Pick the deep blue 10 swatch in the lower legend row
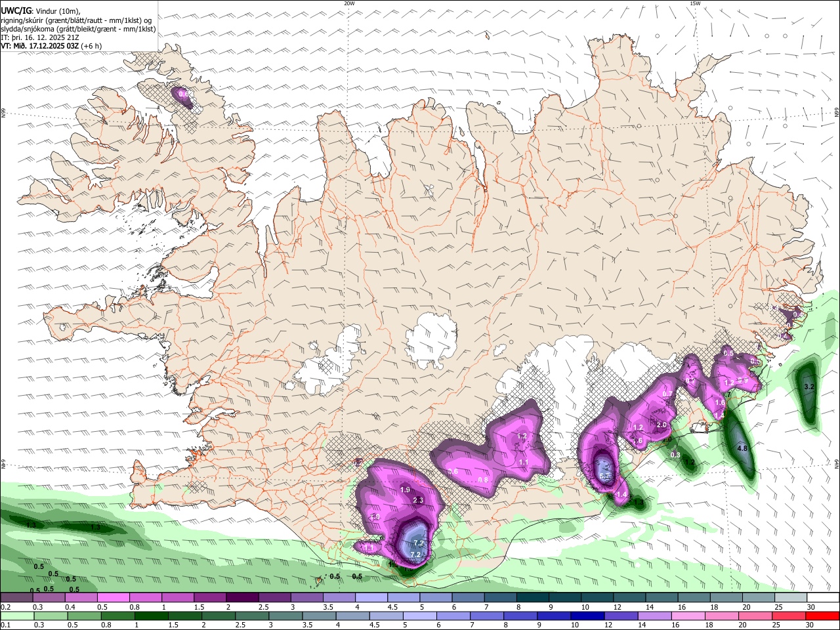The height and width of the screenshot is (630, 840). [587, 616]
